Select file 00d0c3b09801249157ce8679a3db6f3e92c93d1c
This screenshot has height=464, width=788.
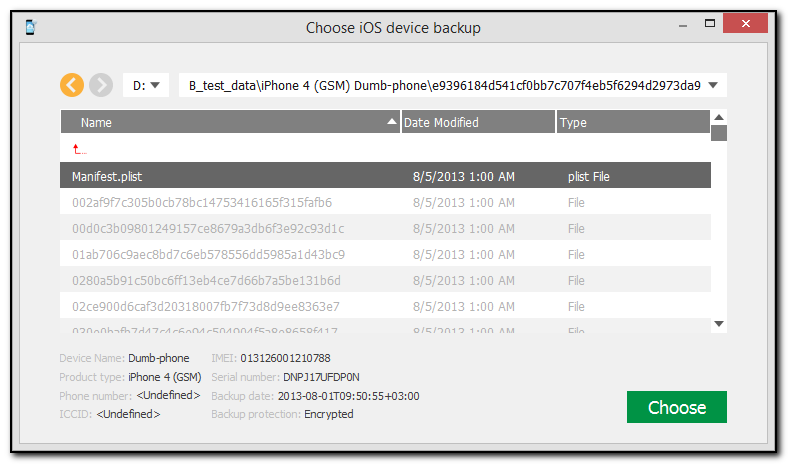(385, 228)
